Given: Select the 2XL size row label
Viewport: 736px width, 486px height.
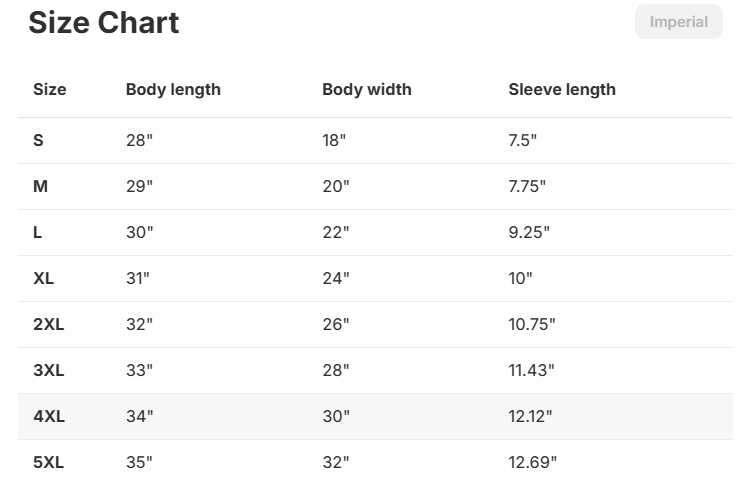Looking at the screenshot, I should coord(49,324).
